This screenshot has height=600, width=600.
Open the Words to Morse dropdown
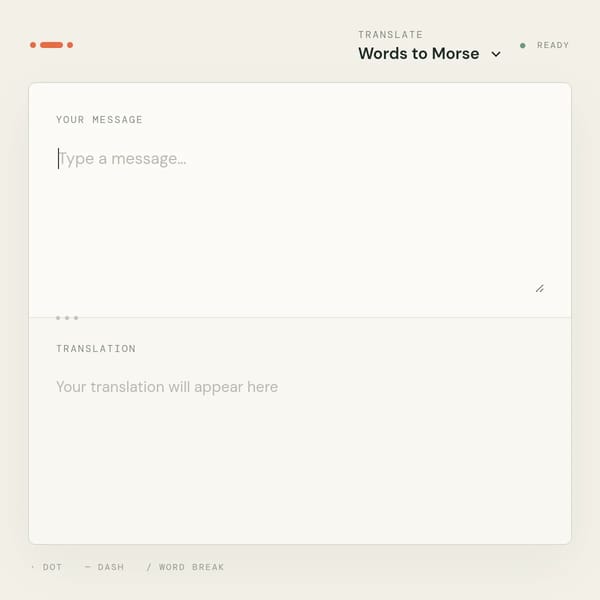(430, 54)
